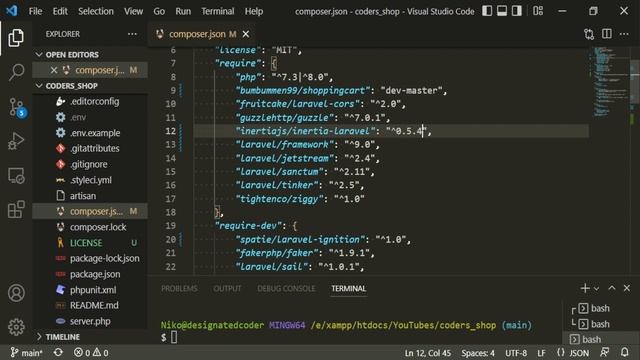Open Customize Layout icon in title bar

pos(538,11)
